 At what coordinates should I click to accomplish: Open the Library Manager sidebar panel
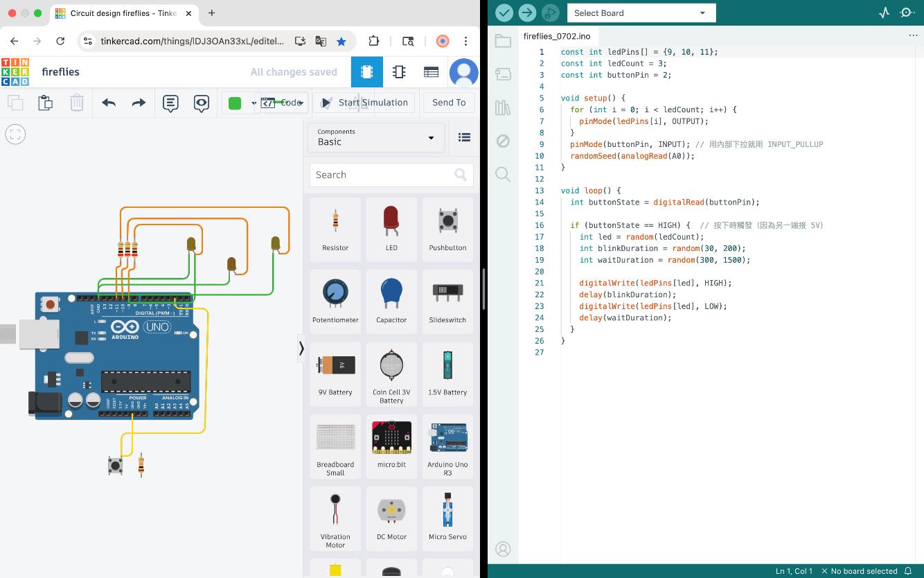point(503,107)
